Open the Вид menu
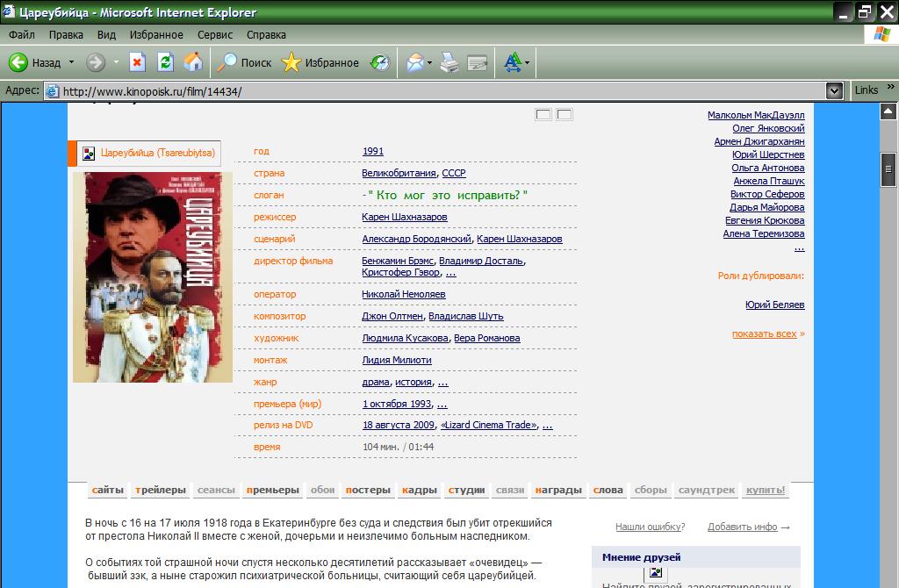The width and height of the screenshot is (899, 588). pos(106,35)
